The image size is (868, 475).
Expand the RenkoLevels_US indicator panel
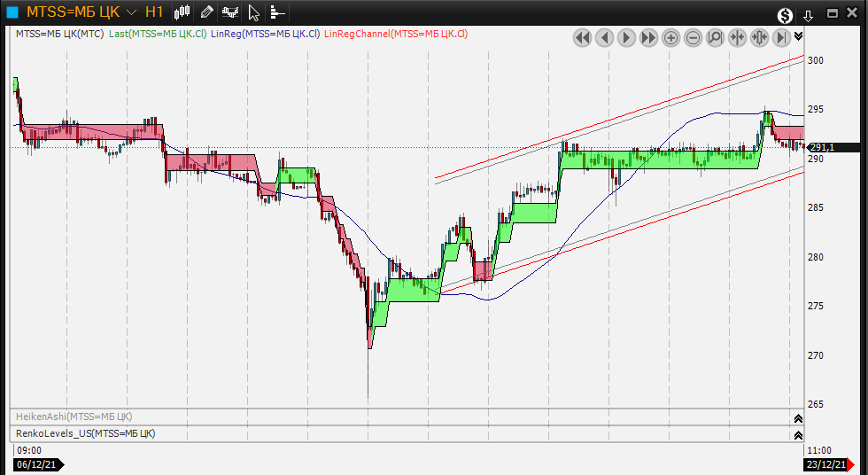[798, 434]
